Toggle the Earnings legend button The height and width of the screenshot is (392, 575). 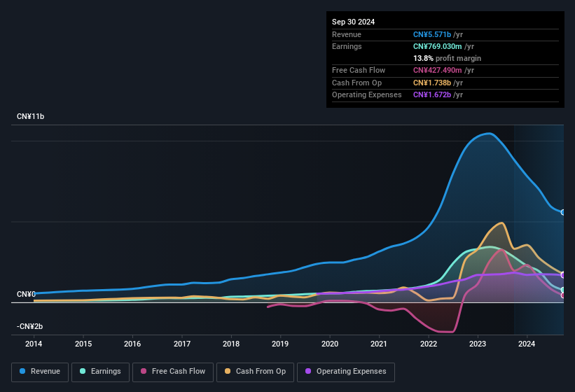(x=100, y=372)
